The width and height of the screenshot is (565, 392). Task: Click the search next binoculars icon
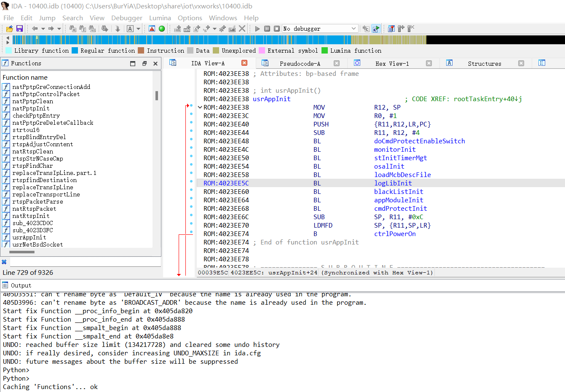[x=105, y=29]
